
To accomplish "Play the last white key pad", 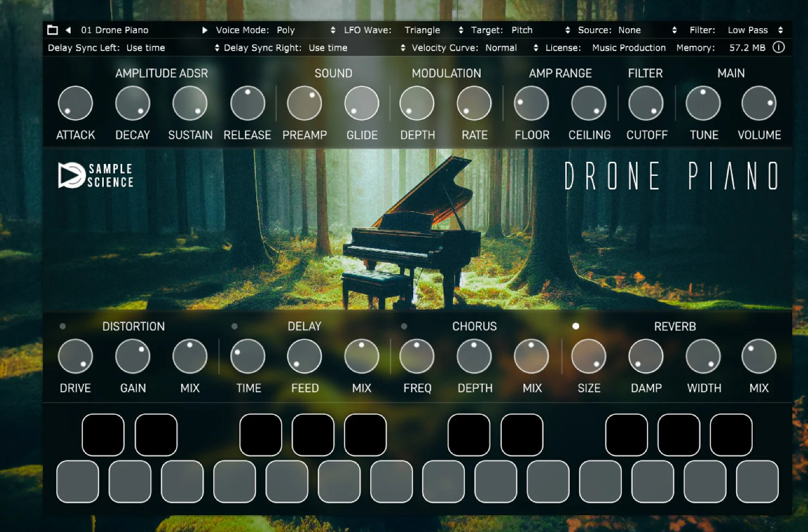I will coord(757,482).
